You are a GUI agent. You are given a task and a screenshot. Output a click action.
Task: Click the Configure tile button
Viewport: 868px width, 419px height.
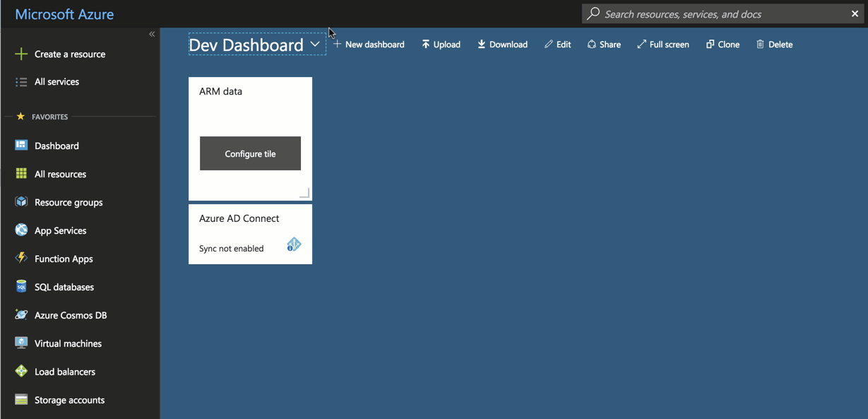click(x=250, y=153)
